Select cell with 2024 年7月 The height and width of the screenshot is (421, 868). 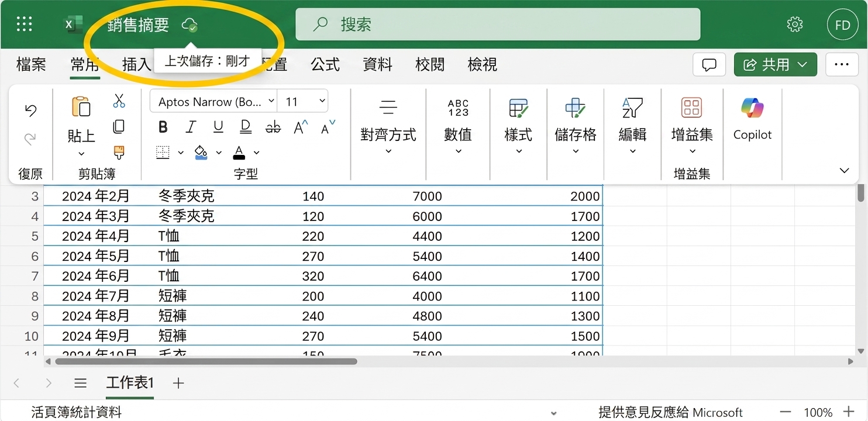pos(95,296)
